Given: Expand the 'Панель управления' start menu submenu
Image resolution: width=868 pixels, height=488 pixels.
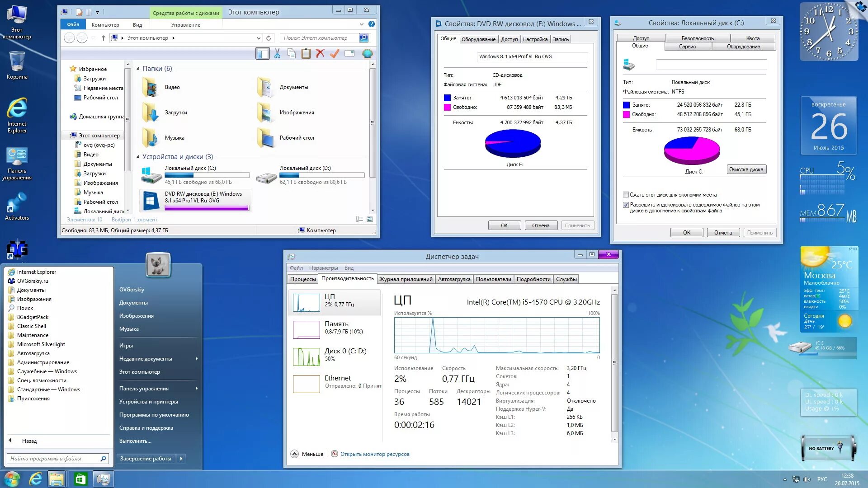Looking at the screenshot, I should point(196,389).
